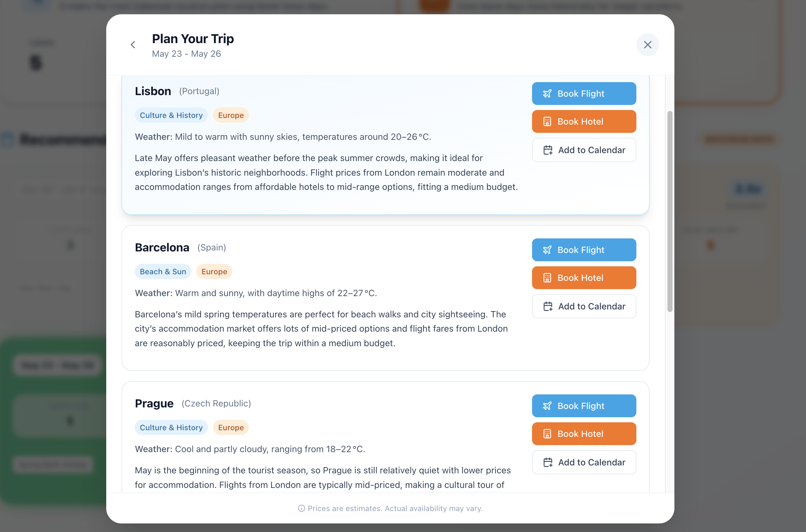Book a hotel in Prague
Screen dimensions: 806x532
coord(584,433)
